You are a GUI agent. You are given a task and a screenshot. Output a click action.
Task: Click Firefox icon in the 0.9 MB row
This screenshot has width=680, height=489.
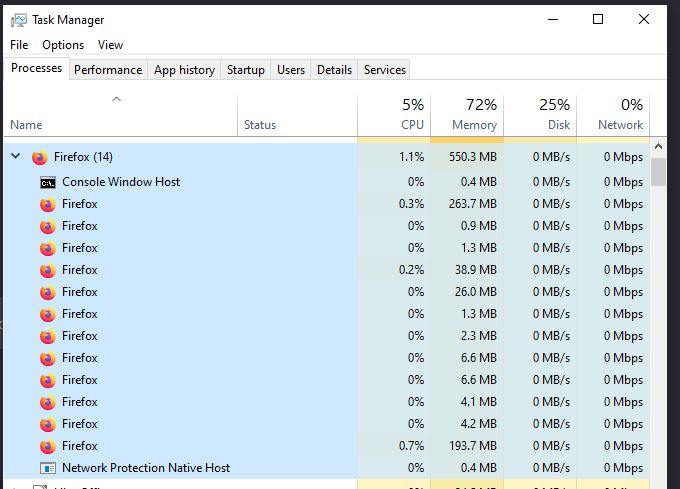pyautogui.click(x=48, y=227)
